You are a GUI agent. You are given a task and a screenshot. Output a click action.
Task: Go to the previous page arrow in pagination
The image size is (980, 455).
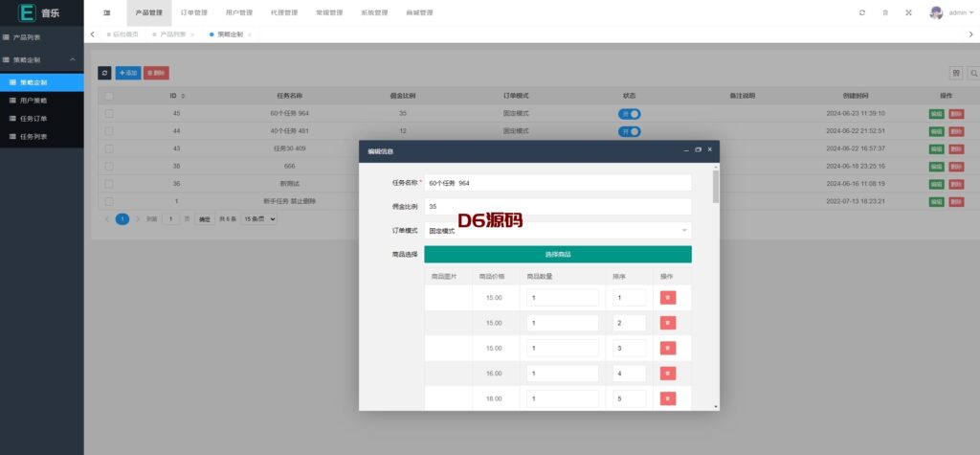click(x=107, y=219)
